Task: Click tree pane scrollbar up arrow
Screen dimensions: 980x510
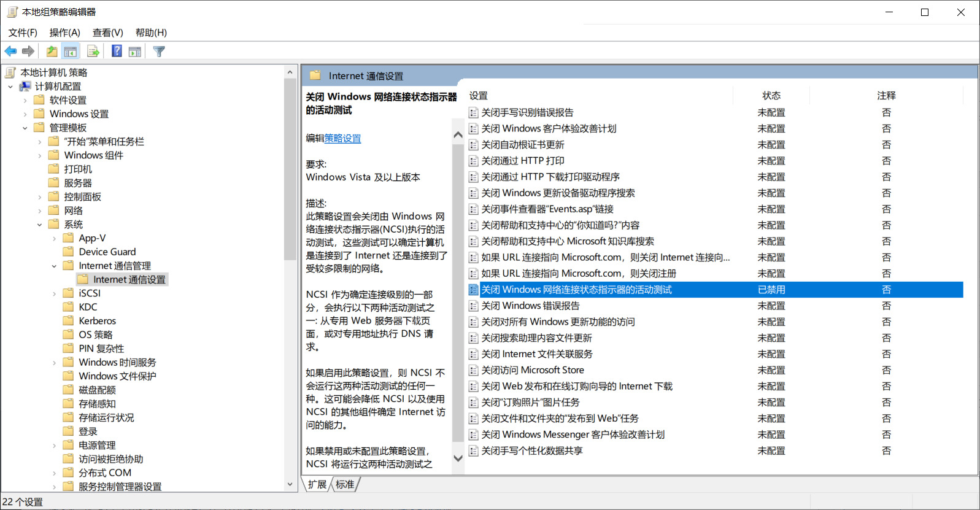Action: (290, 72)
